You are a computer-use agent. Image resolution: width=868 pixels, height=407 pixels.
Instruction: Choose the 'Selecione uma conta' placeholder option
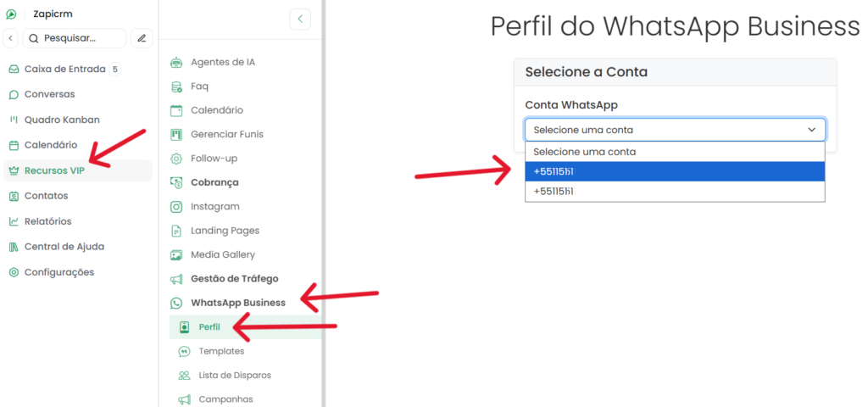[x=675, y=152]
